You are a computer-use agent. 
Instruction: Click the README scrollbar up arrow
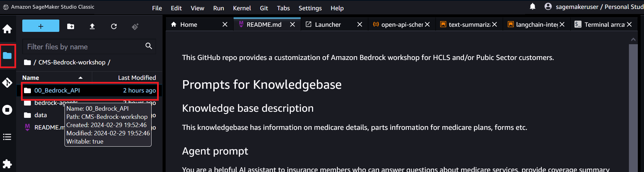pyautogui.click(x=633, y=40)
